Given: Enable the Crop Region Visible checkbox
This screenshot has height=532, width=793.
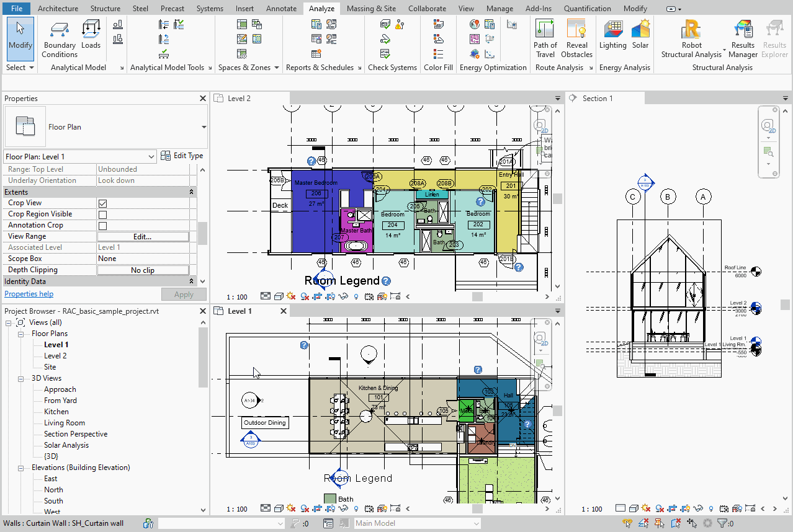Looking at the screenshot, I should [x=101, y=213].
